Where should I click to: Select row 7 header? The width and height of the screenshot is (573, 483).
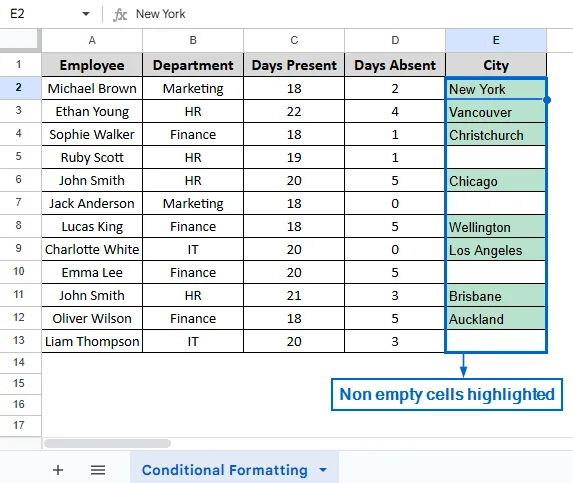coord(19,203)
